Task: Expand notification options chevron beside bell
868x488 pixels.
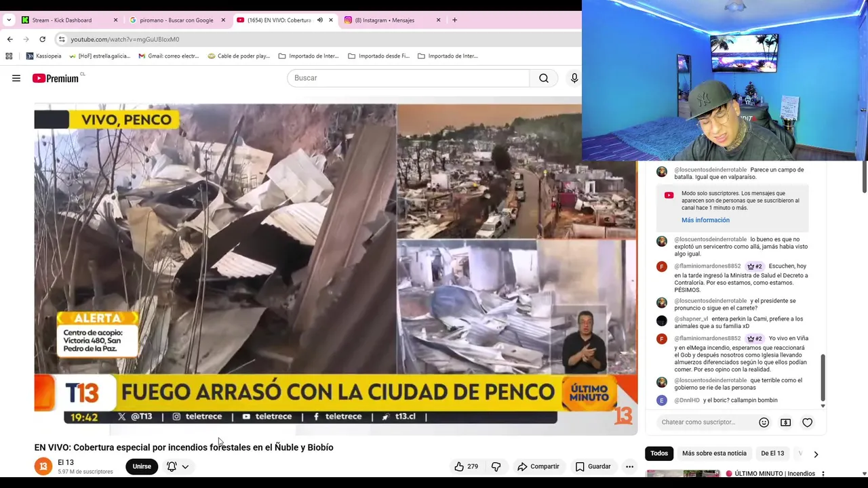Action: pos(185,466)
